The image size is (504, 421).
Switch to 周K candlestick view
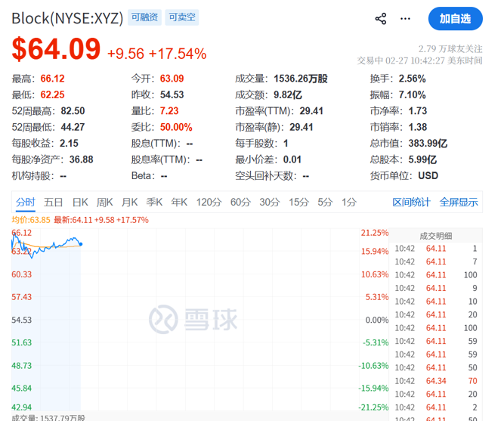point(104,202)
